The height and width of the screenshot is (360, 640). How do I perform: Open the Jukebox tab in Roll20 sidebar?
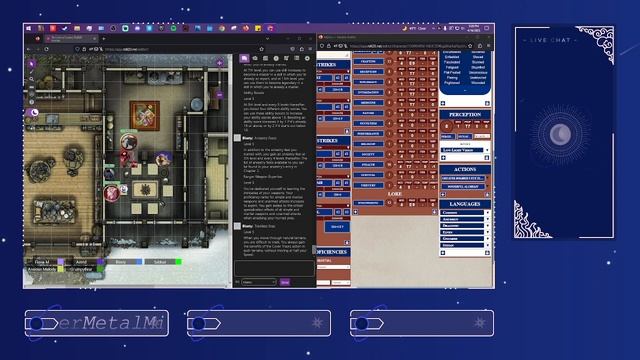(x=286, y=58)
